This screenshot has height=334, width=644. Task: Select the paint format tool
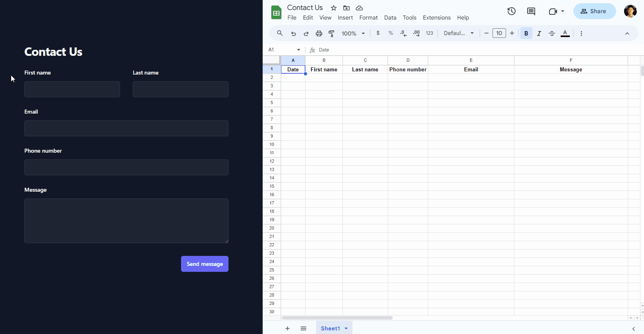(x=331, y=33)
